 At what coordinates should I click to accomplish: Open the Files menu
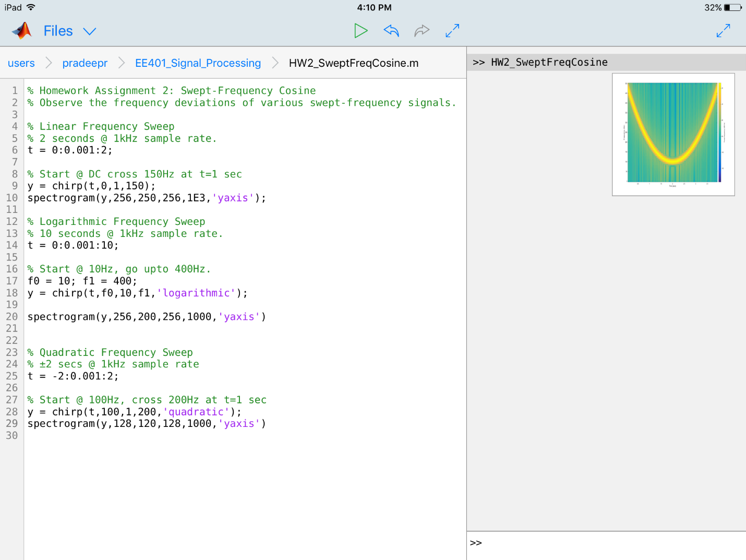click(x=58, y=31)
